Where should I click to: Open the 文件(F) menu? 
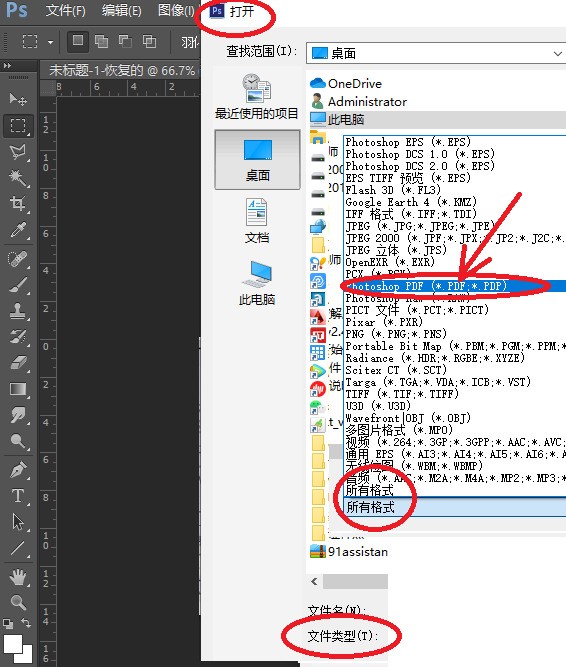point(65,10)
